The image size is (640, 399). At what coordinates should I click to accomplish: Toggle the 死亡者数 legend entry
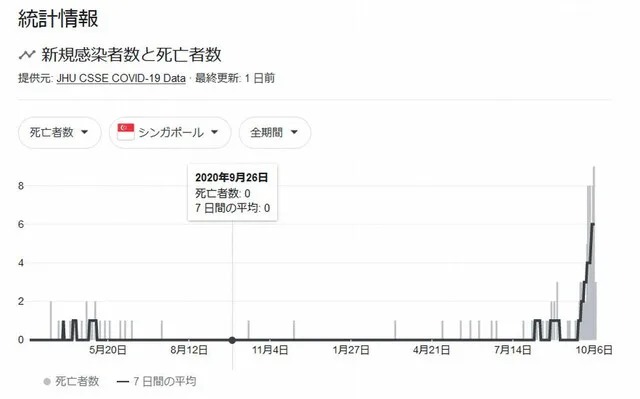pos(71,381)
